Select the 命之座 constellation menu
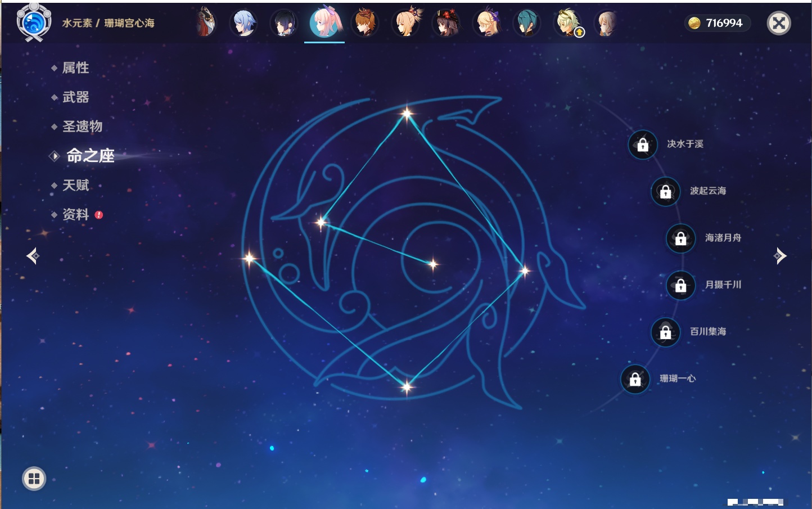 click(90, 156)
